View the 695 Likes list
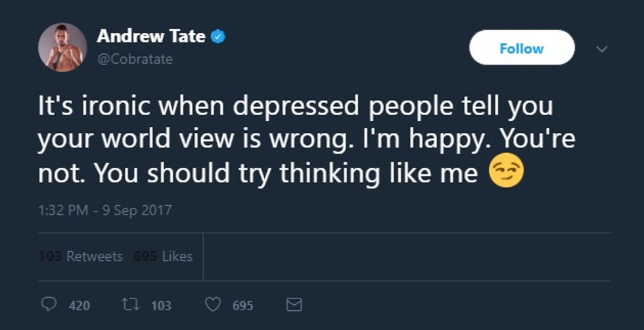Viewport: 644px width, 330px height. pyautogui.click(x=163, y=256)
